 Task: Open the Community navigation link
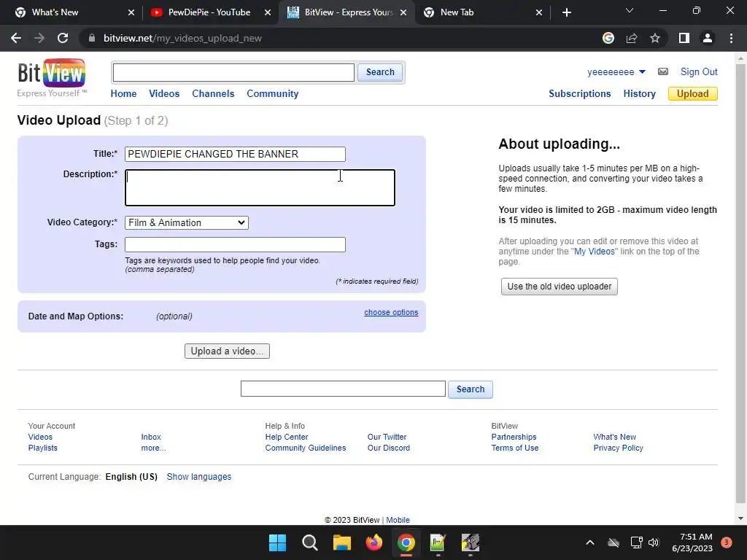(x=273, y=94)
